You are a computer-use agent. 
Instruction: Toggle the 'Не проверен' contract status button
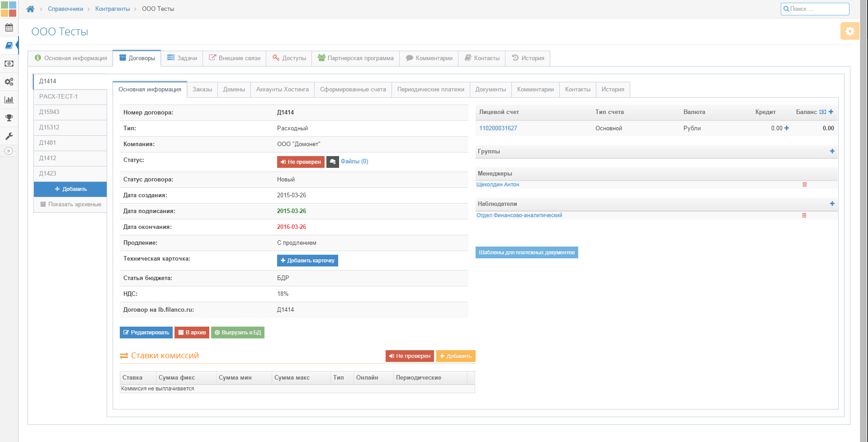coord(301,162)
